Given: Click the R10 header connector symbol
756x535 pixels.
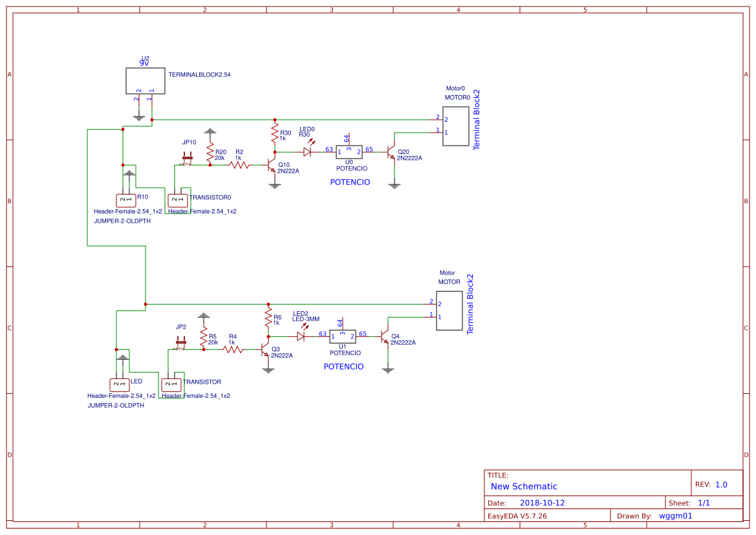Looking at the screenshot, I should [x=124, y=199].
